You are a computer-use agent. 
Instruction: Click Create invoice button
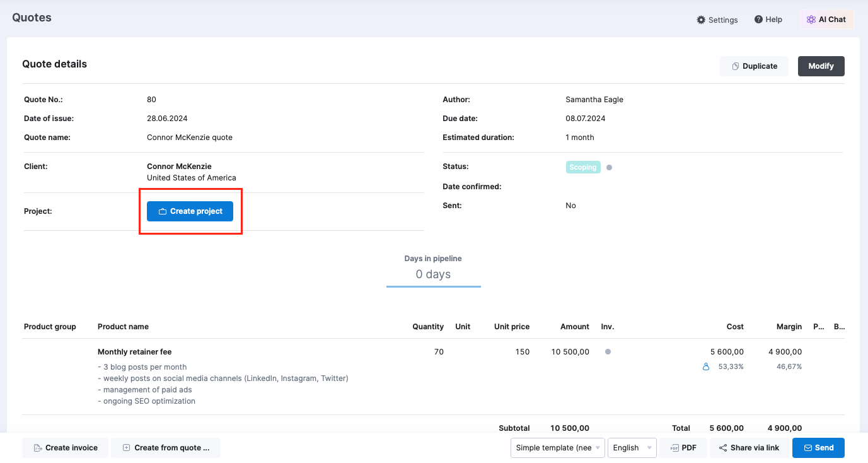tap(65, 448)
